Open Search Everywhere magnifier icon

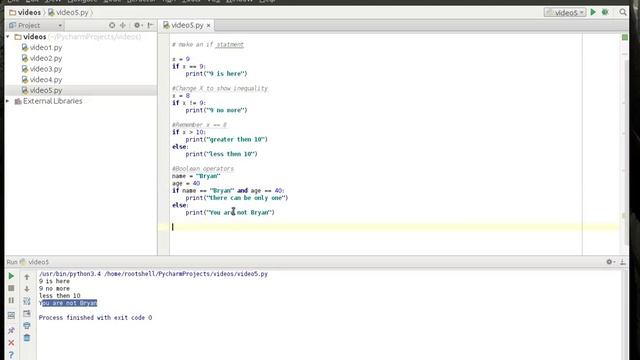[x=623, y=12]
